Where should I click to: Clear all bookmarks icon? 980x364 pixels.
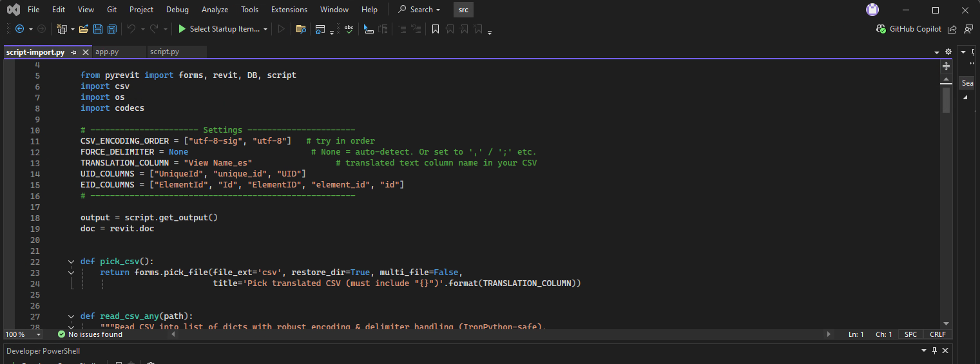pos(477,29)
